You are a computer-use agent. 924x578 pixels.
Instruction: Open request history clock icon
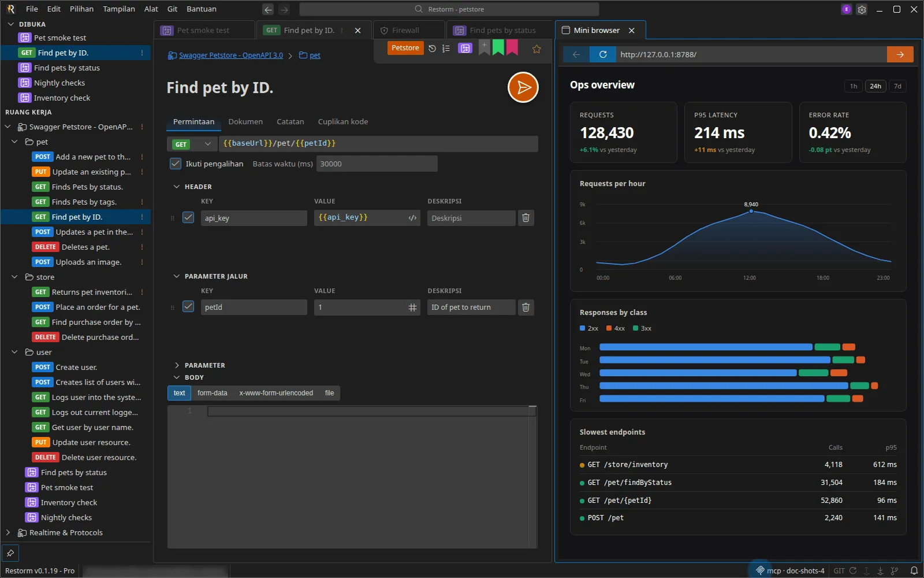tap(432, 49)
